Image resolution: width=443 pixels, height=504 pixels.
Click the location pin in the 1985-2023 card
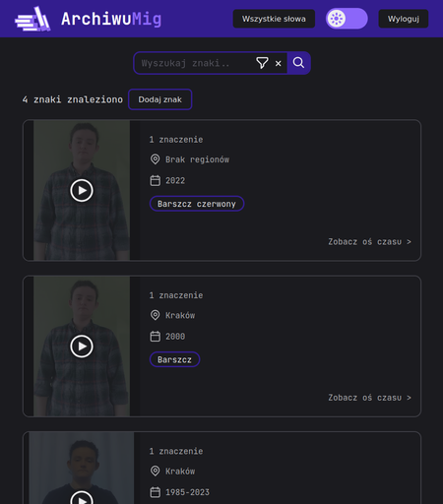[x=155, y=472]
